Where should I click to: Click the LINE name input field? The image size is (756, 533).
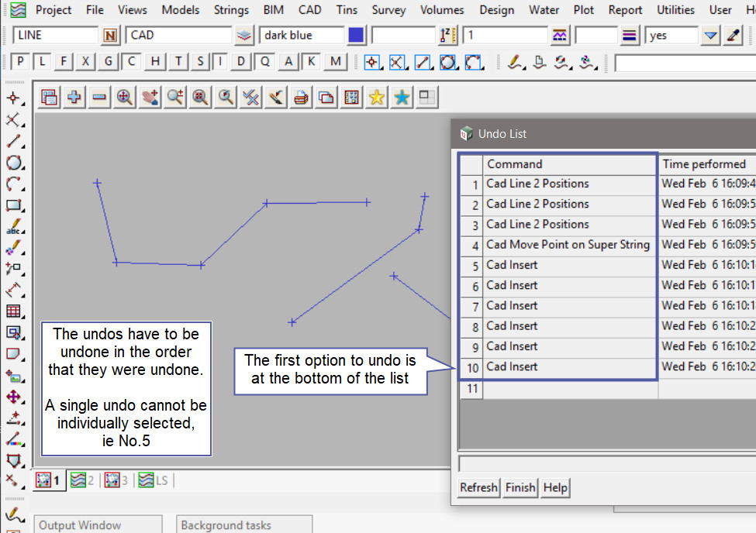pos(56,36)
